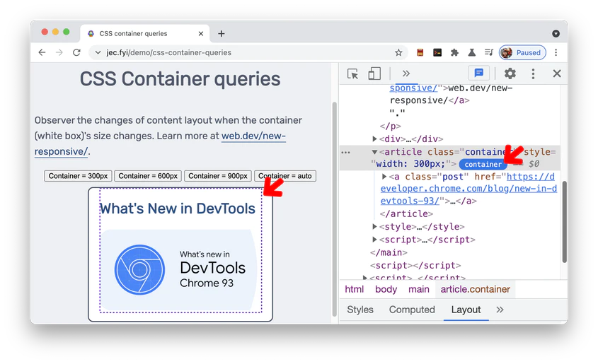Select body in the breadcrumb bar
The width and height of the screenshot is (598, 364).
click(386, 289)
